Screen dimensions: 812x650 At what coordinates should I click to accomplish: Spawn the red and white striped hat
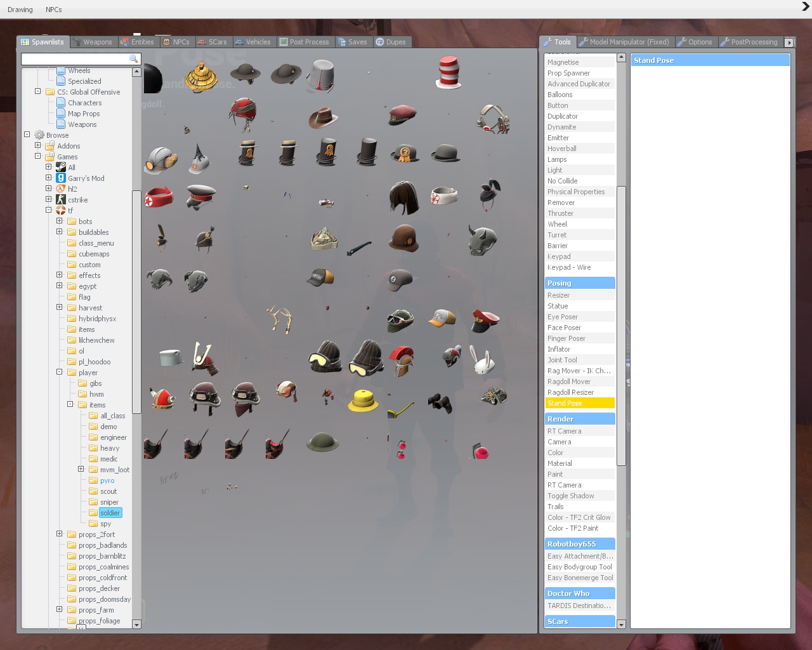pyautogui.click(x=448, y=72)
